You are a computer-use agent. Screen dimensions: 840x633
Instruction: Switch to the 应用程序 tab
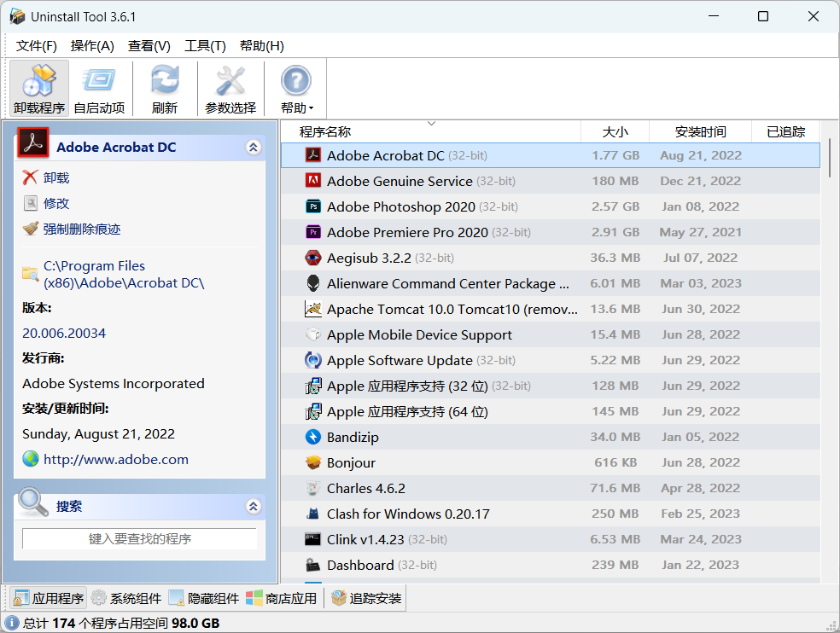[48, 598]
